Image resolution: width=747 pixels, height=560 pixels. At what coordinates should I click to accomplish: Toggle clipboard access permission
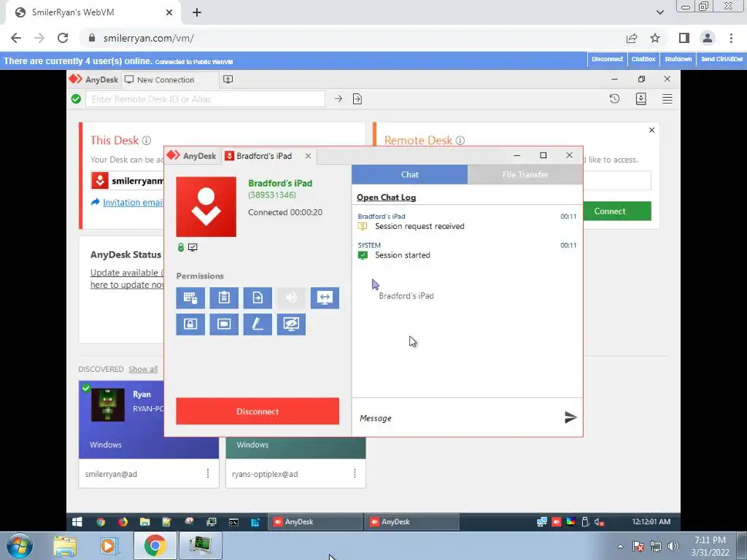click(x=224, y=297)
